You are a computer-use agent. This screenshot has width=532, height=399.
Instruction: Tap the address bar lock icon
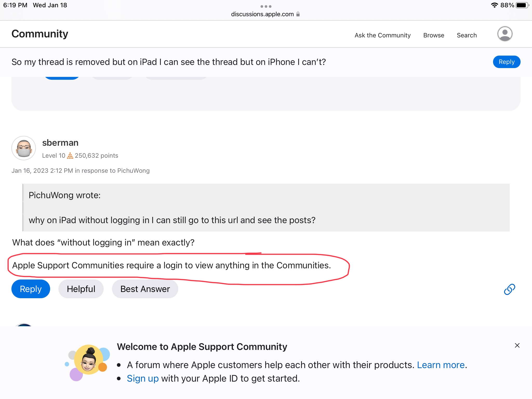(298, 14)
